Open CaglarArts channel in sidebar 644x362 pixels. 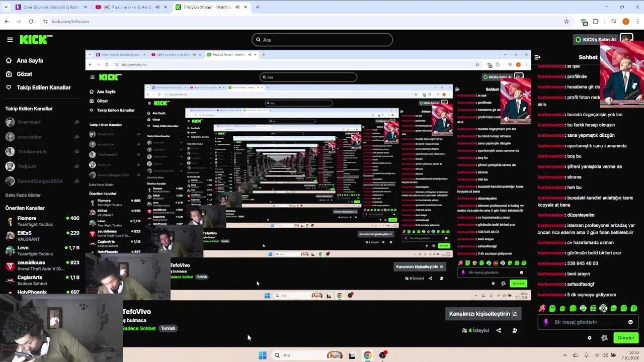click(x=43, y=280)
